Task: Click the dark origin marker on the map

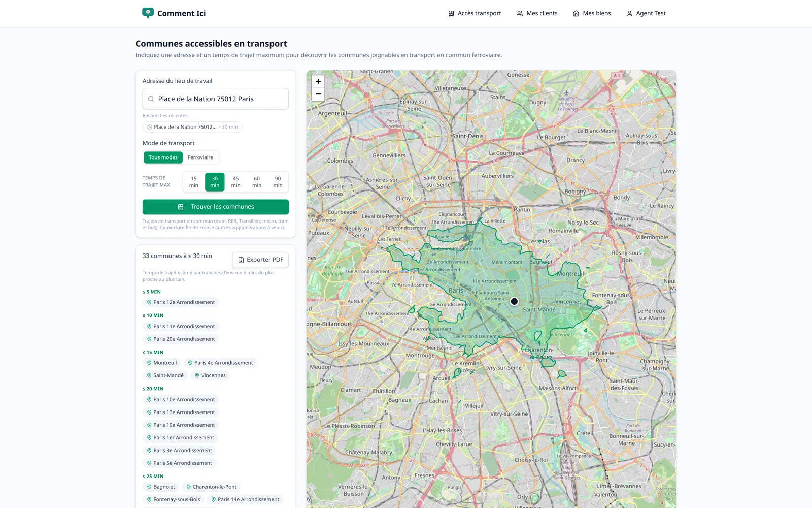Action: coord(514,301)
